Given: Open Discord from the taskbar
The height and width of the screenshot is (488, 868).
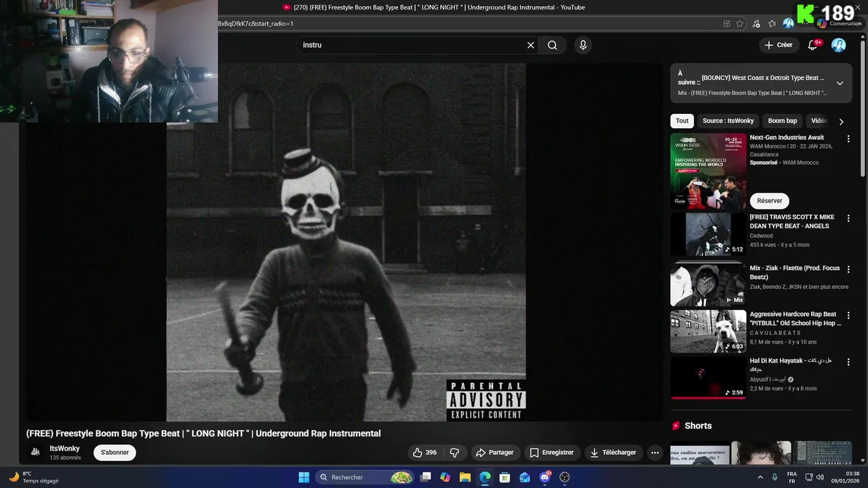Looking at the screenshot, I should pyautogui.click(x=545, y=477).
